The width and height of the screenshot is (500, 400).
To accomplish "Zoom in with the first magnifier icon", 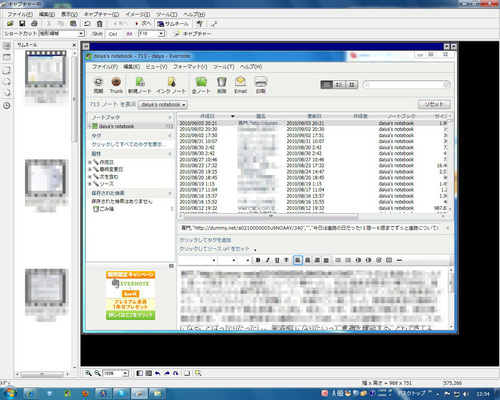I will 88,373.
